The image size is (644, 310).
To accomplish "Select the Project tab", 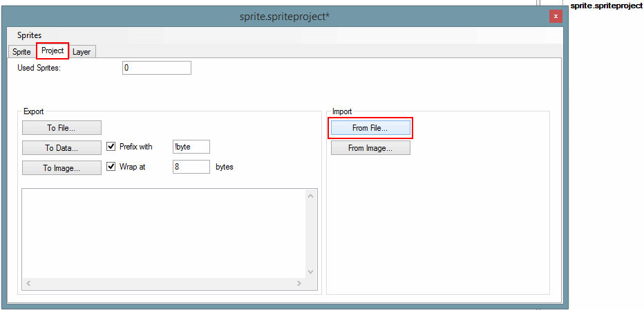I will click(x=53, y=51).
